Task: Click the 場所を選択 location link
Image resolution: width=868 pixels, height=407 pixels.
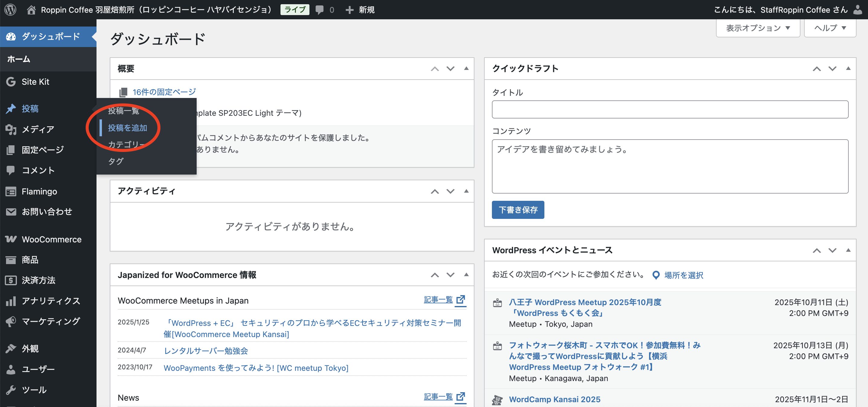Action: (683, 275)
